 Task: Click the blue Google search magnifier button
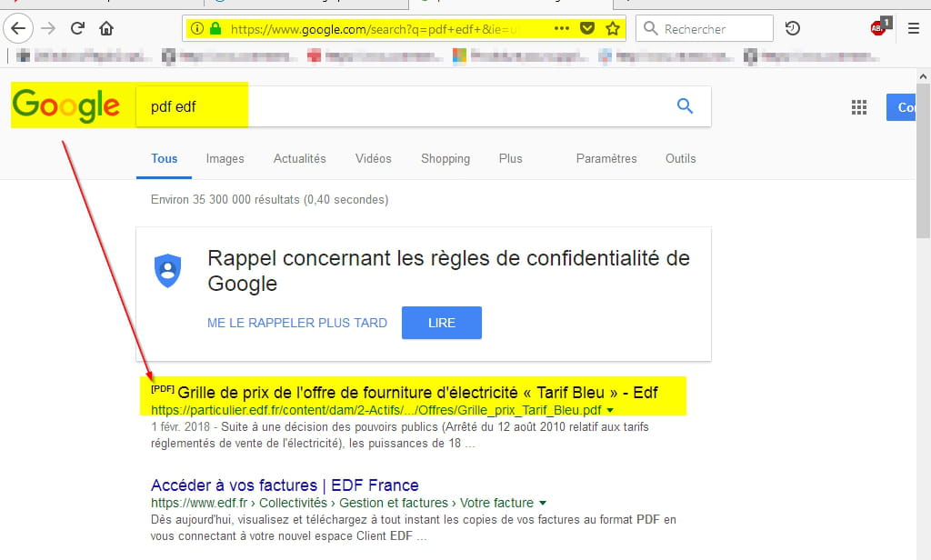[x=685, y=105]
